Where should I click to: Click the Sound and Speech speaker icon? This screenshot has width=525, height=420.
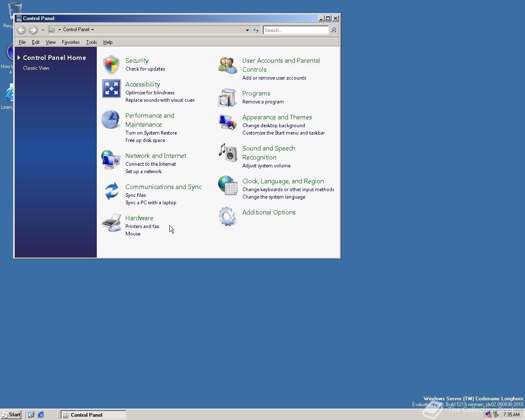pos(228,153)
